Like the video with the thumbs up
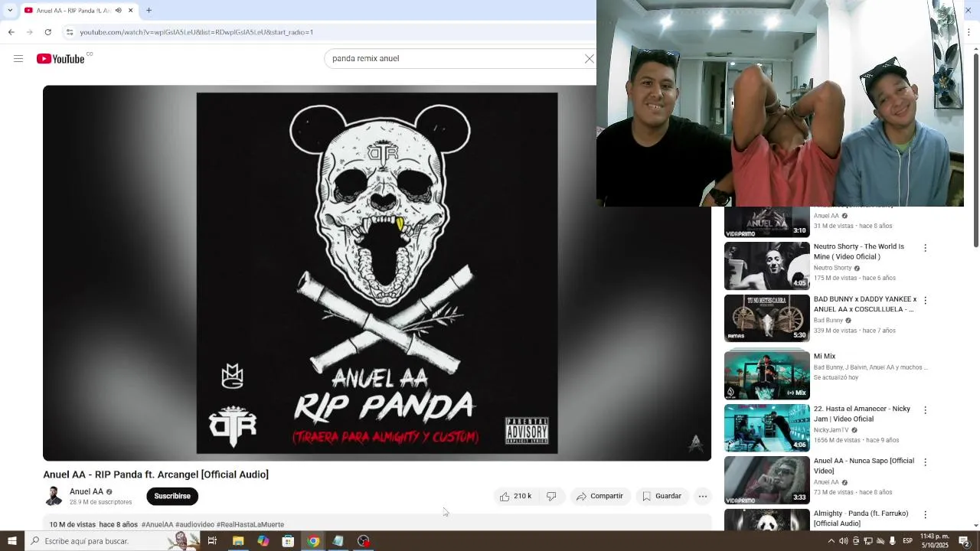980x551 pixels. tap(515, 497)
